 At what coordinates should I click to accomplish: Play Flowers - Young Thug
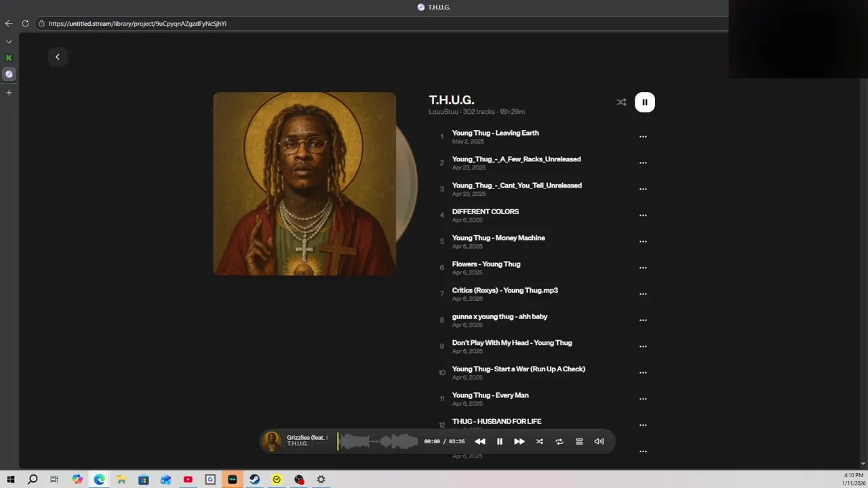tap(486, 264)
